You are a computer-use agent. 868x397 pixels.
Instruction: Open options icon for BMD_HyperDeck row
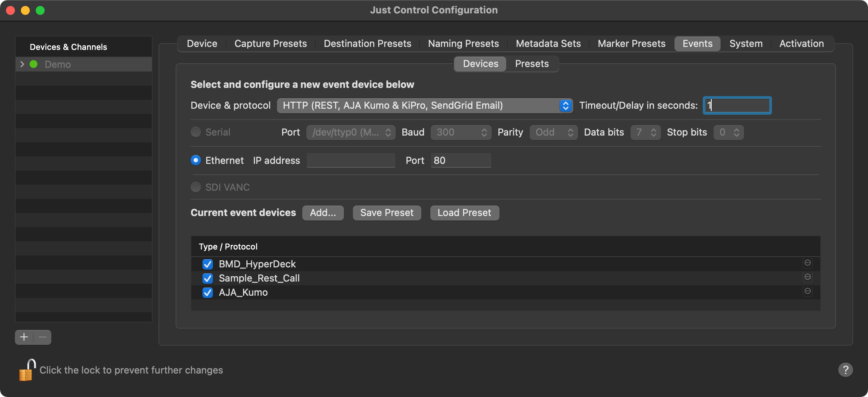point(807,263)
